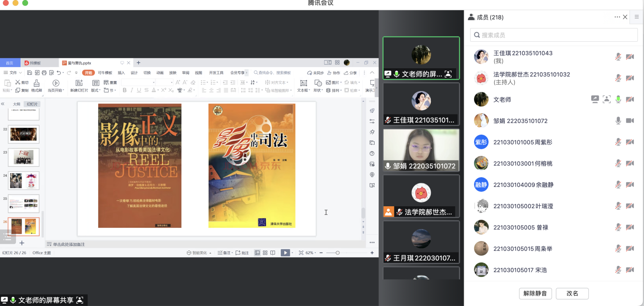Toggle microphone for 邹娟 222035101072

pos(618,121)
